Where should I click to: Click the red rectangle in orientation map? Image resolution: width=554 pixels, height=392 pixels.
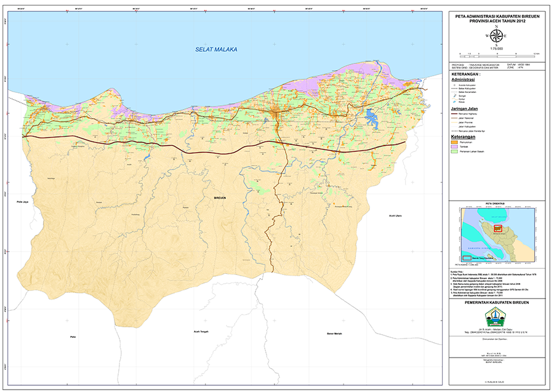point(498,229)
